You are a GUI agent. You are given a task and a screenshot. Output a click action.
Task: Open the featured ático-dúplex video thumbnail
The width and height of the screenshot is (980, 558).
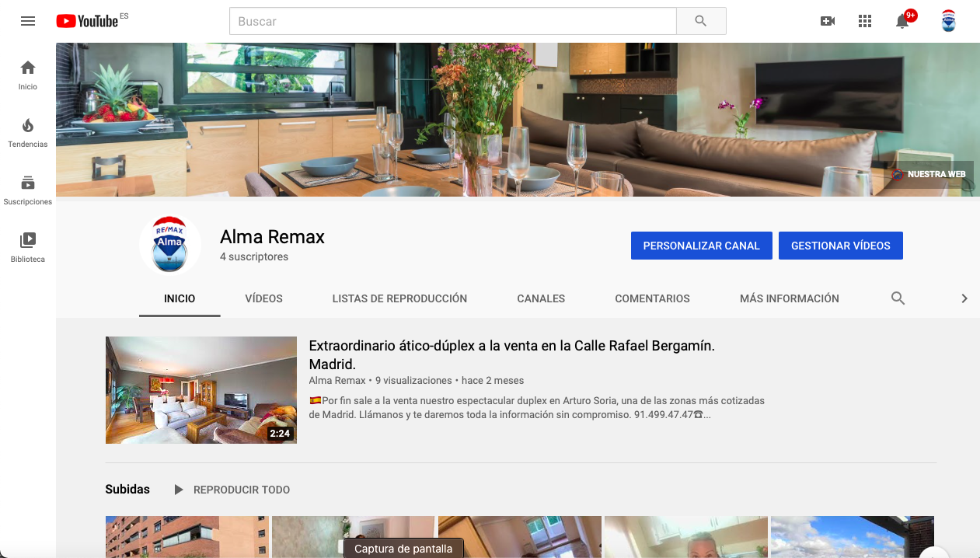[201, 389]
